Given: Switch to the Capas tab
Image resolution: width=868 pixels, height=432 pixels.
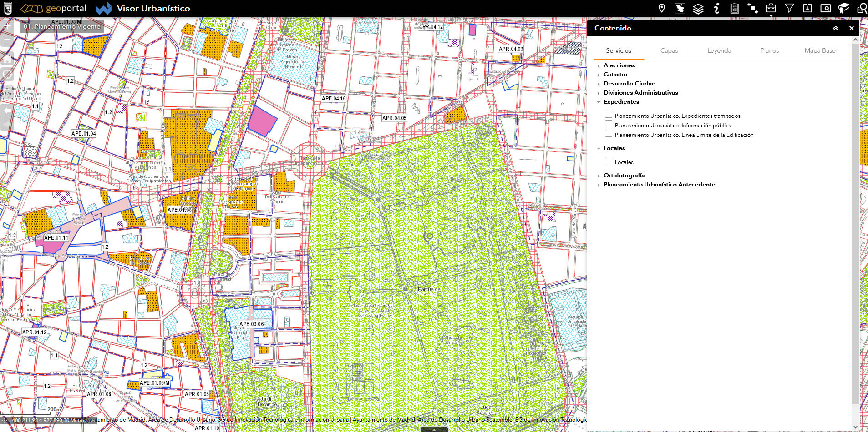Looking at the screenshot, I should click(x=669, y=50).
